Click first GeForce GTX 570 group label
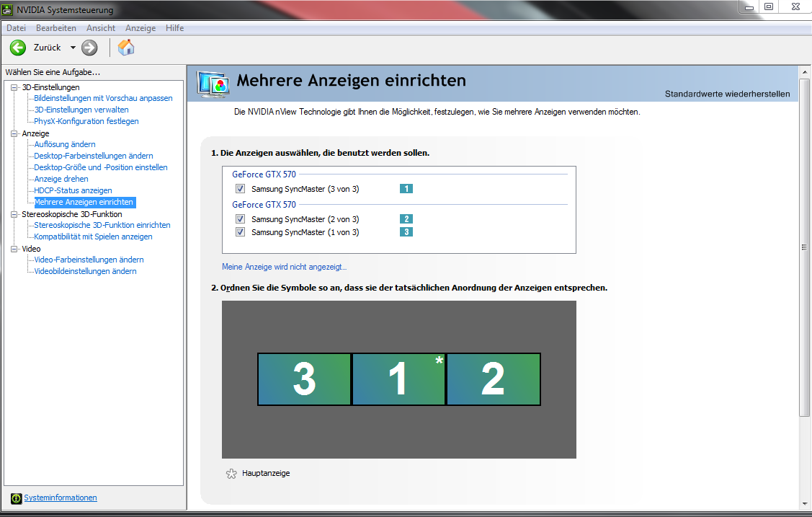This screenshot has width=812, height=517. pyautogui.click(x=264, y=174)
